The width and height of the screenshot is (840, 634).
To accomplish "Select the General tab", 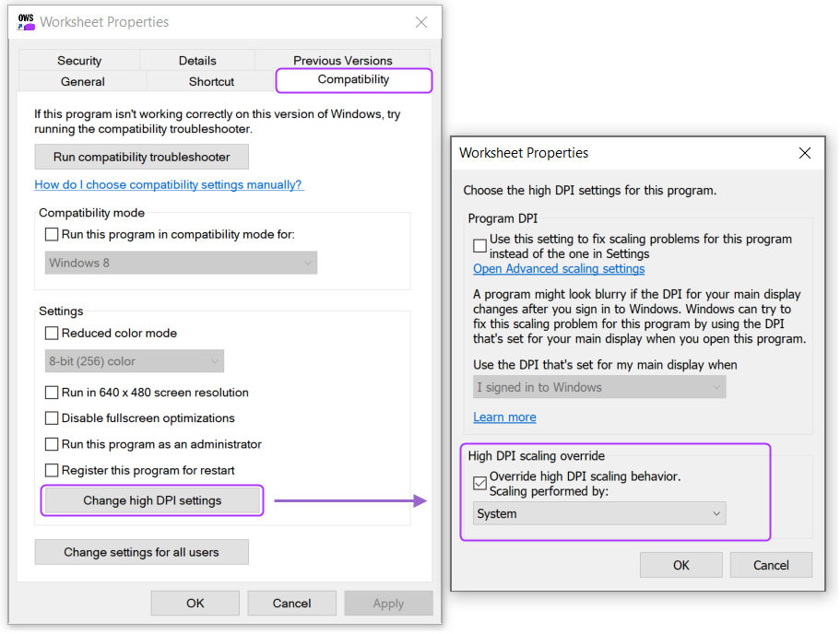I will point(81,81).
